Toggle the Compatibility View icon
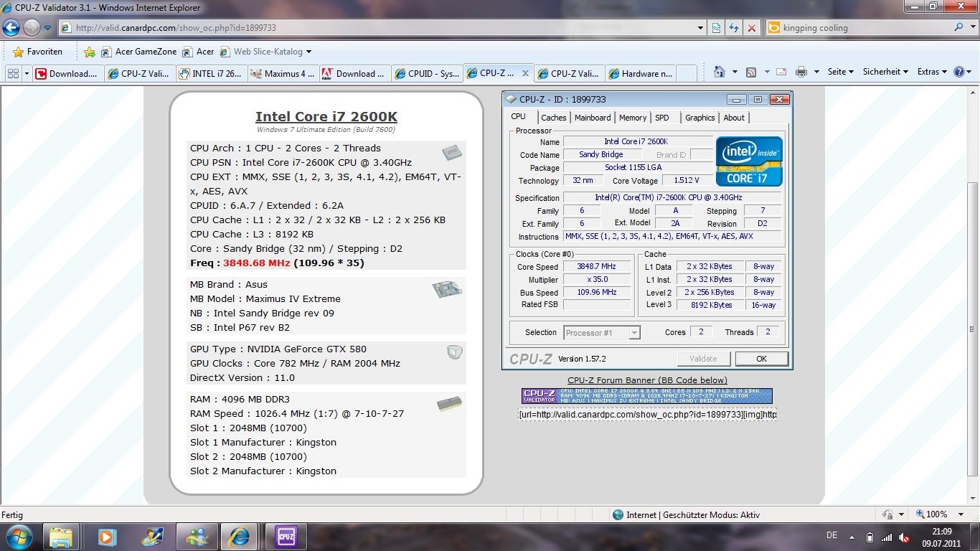The height and width of the screenshot is (551, 980). tap(716, 28)
